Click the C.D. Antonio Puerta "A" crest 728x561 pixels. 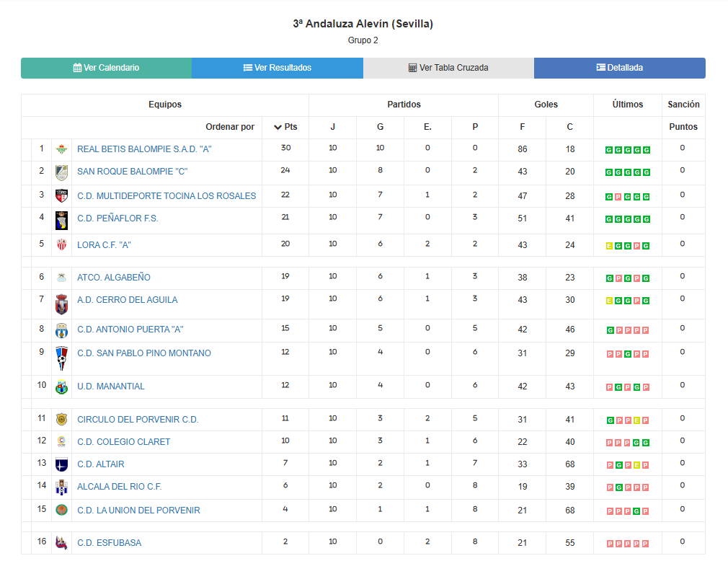tap(61, 330)
